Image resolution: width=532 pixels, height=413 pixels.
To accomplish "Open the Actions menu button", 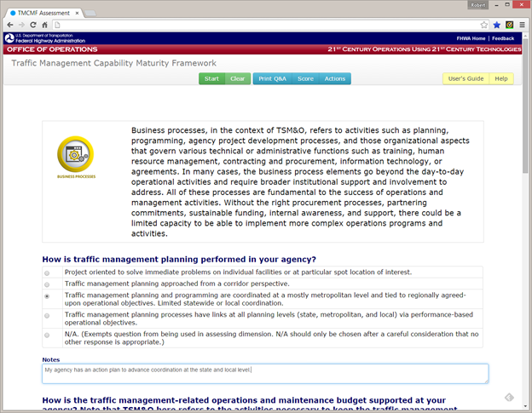I will click(x=334, y=79).
